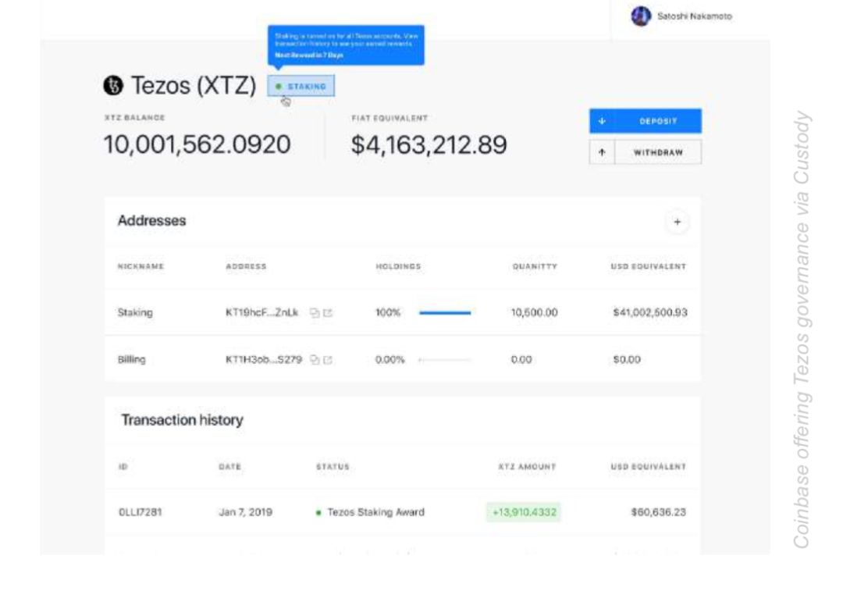
Task: Click the Transaction history heading
Action: pos(182,420)
